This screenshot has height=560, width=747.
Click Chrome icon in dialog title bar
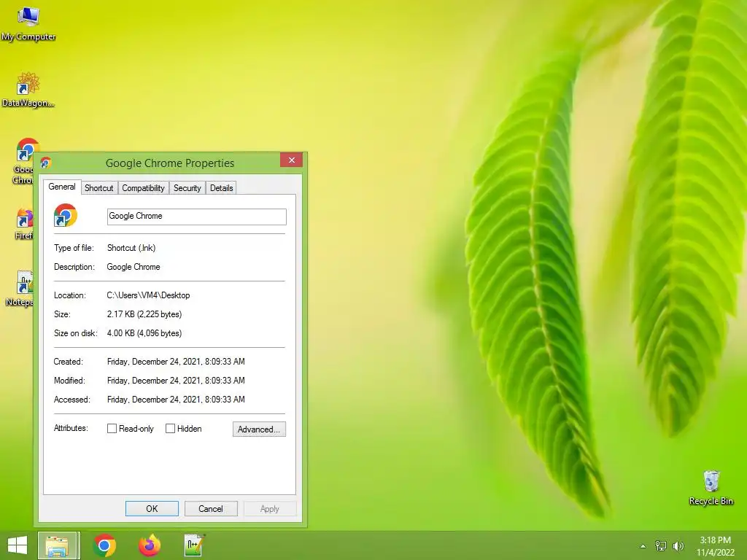[46, 163]
